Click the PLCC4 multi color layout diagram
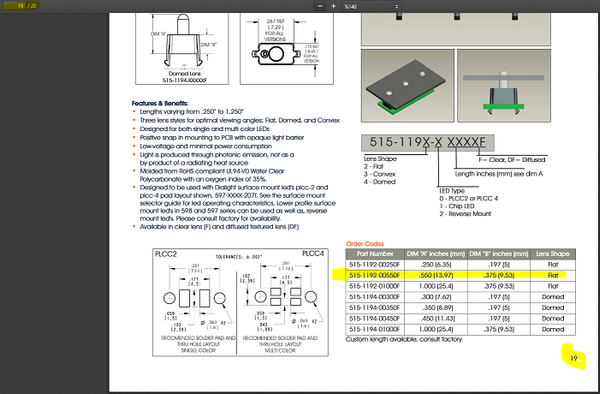The width and height of the screenshot is (600, 394). pos(282,302)
